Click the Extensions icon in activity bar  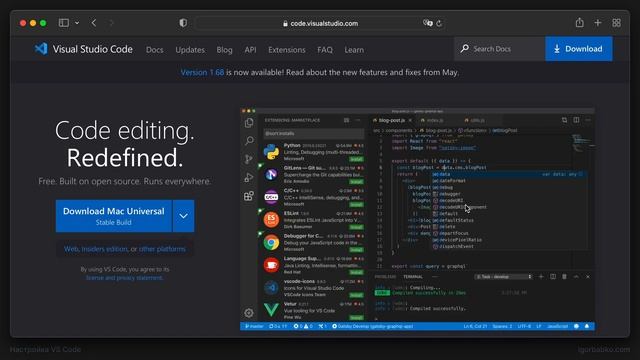pos(249,196)
